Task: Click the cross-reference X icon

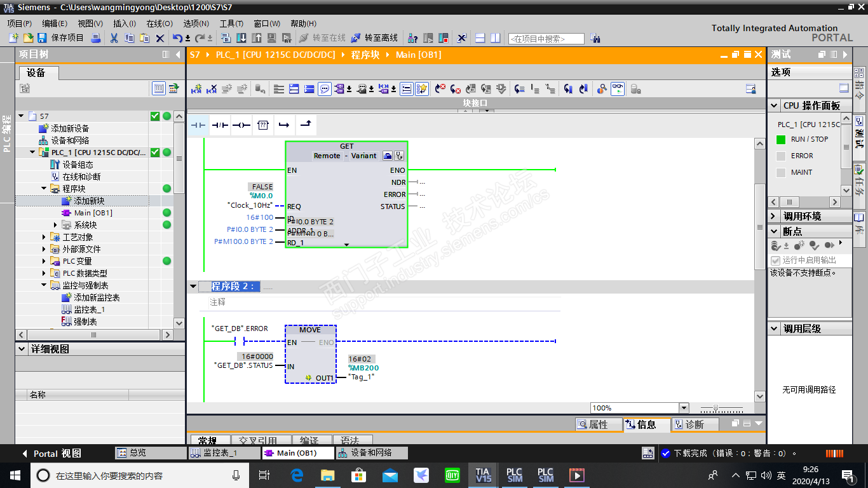Action: coord(462,38)
